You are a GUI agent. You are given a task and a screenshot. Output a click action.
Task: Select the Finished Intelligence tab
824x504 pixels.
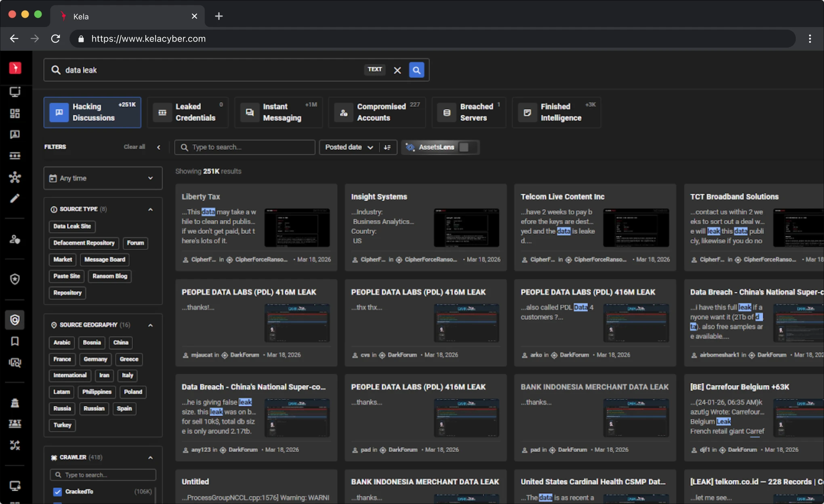pos(556,112)
